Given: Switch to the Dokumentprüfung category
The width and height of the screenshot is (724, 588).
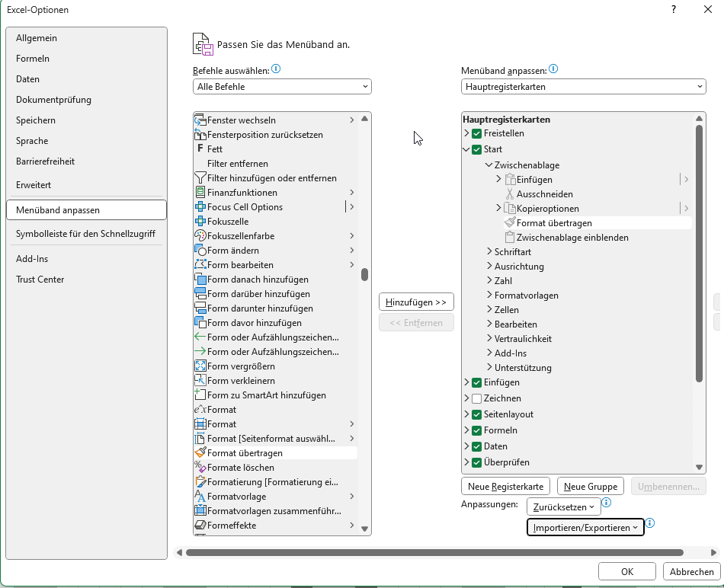Looking at the screenshot, I should point(86,100).
